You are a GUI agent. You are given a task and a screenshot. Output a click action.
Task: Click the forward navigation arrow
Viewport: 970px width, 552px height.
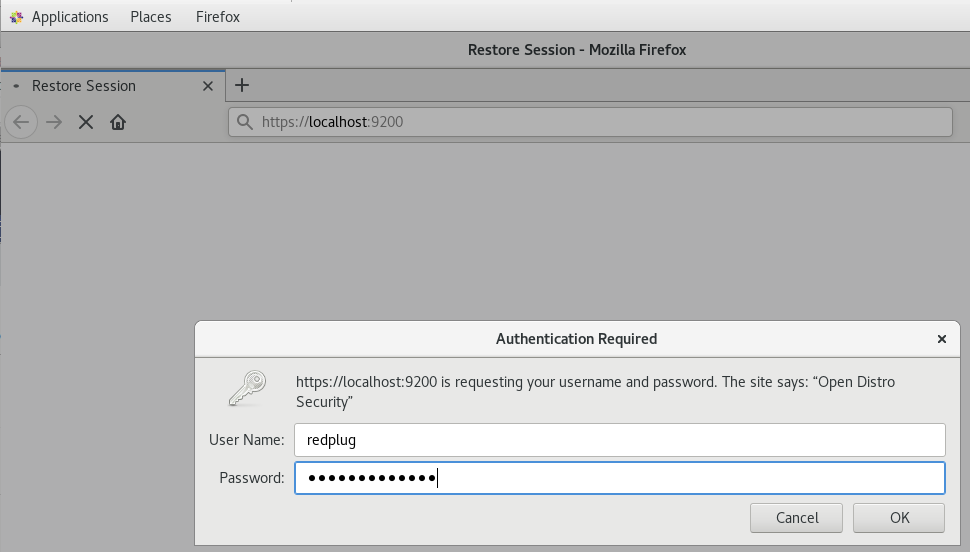[54, 122]
